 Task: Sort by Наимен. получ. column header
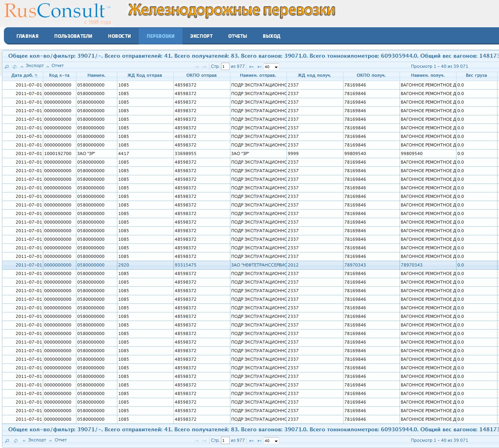[428, 76]
